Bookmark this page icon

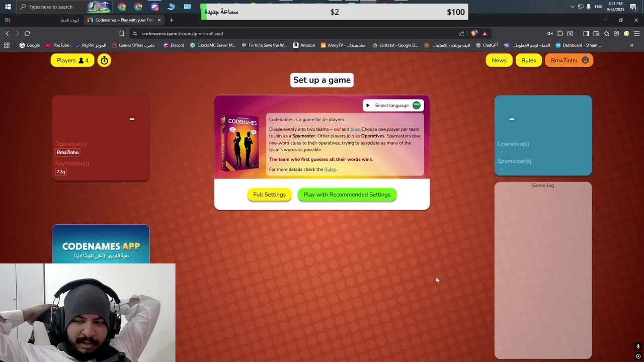pyautogui.click(x=122, y=34)
